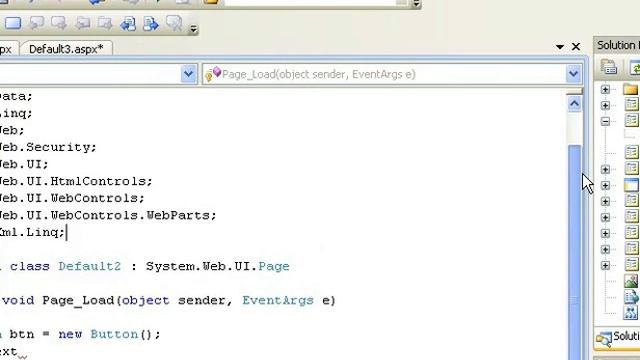Viewport: 640px width, 360px height.
Task: Click 'EventArgs' in the code editor
Action: click(x=278, y=300)
